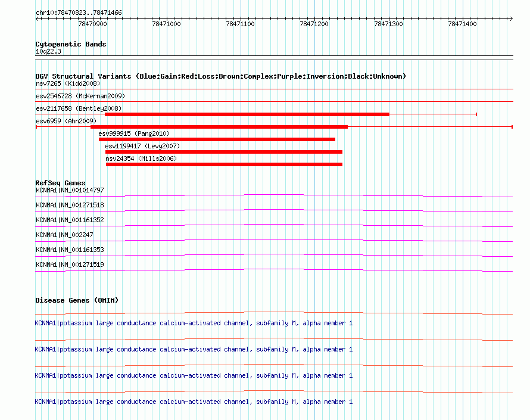Open the fourth KCNMA1 potassium channel OMIM link
The height and width of the screenshot is (420, 530).
click(x=194, y=402)
